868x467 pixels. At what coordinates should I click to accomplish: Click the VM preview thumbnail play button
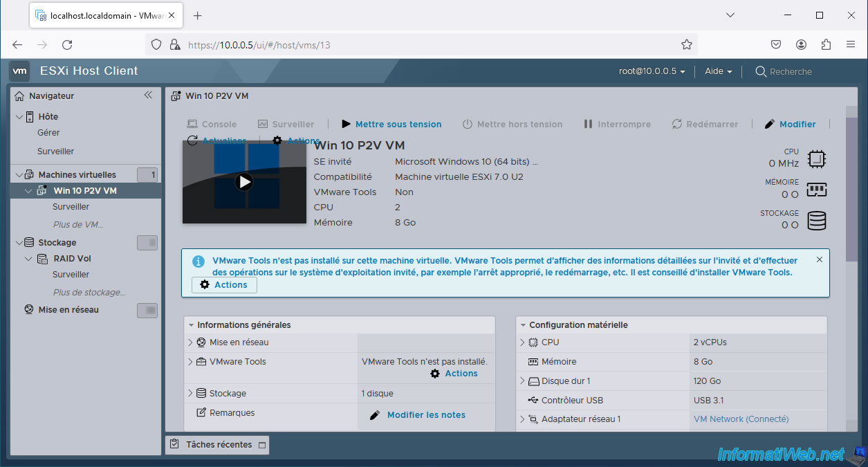243,182
